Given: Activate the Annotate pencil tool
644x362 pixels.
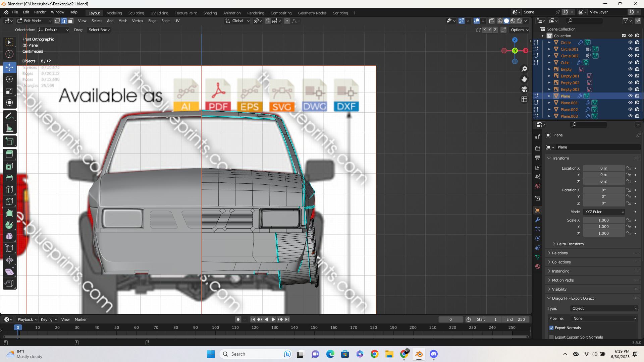Looking at the screenshot, I should (x=9, y=116).
